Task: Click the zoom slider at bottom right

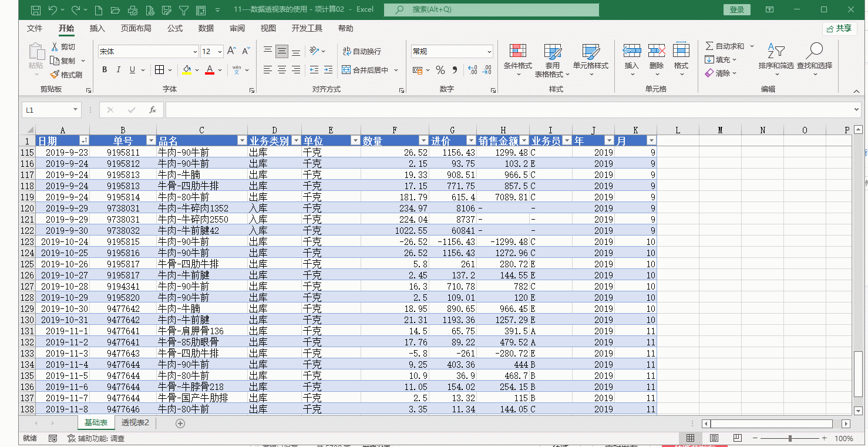Action: pos(790,438)
